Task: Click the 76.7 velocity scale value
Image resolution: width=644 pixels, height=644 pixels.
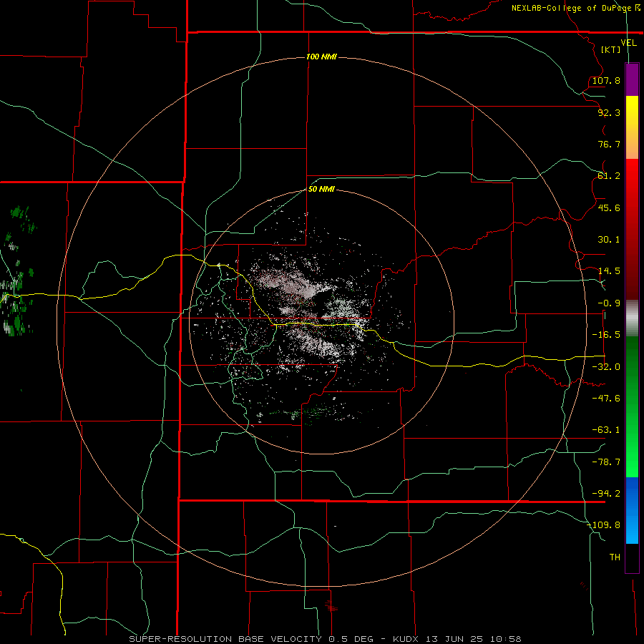Action: [x=609, y=144]
